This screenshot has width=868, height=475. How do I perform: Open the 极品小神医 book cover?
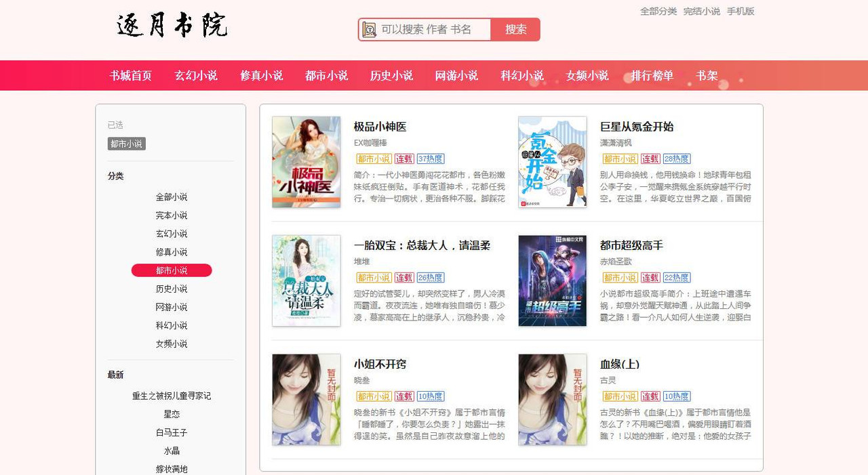pyautogui.click(x=307, y=162)
